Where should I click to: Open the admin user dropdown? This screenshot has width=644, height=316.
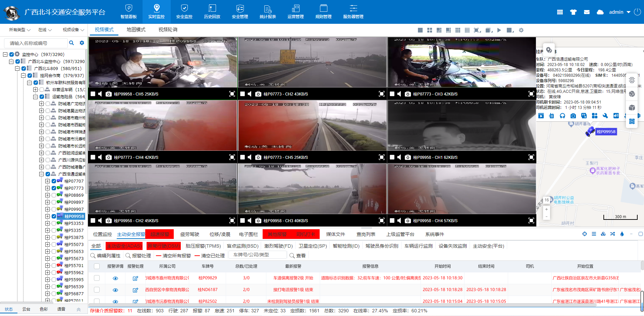(620, 12)
